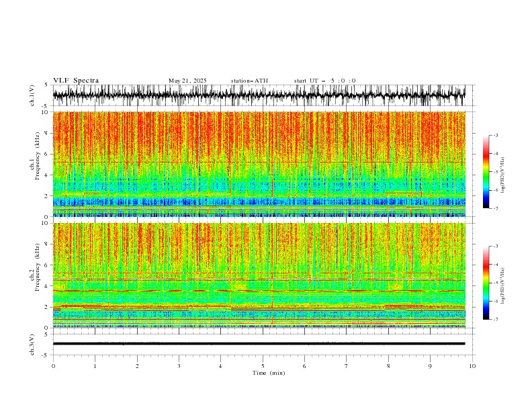
Task: Click the 'ch.1 Frequency (kHz)' axis label
Action: (x=35, y=155)
